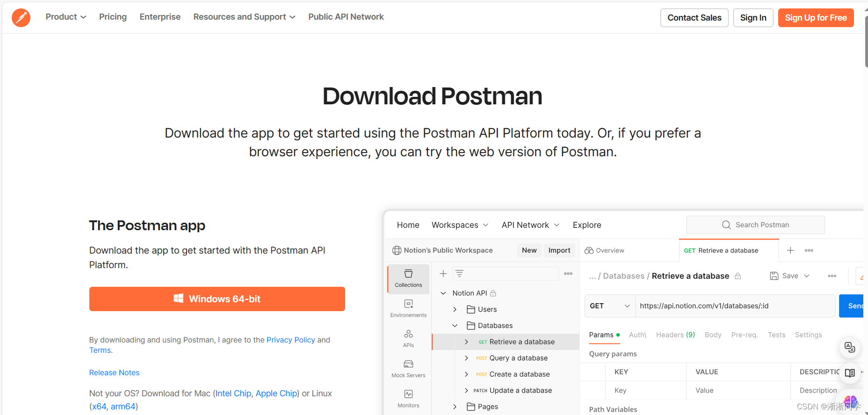Click the query param Key cell
The image size is (868, 415).
(646, 390)
